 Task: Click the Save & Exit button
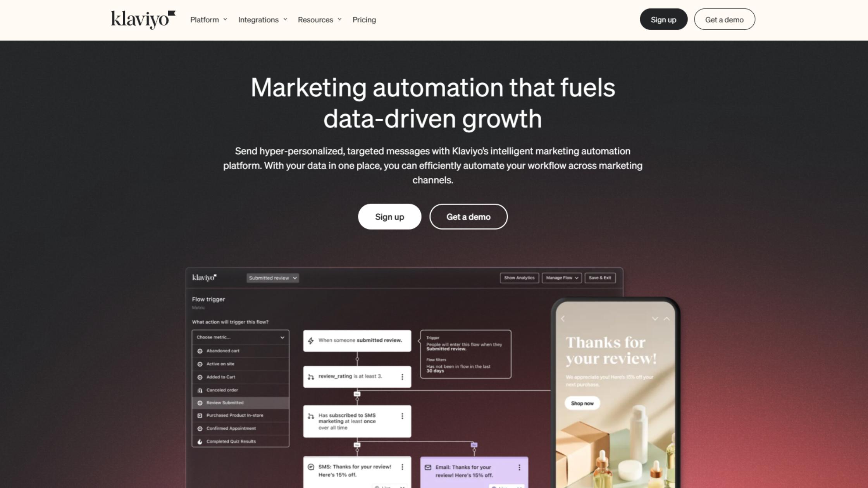[x=600, y=278]
